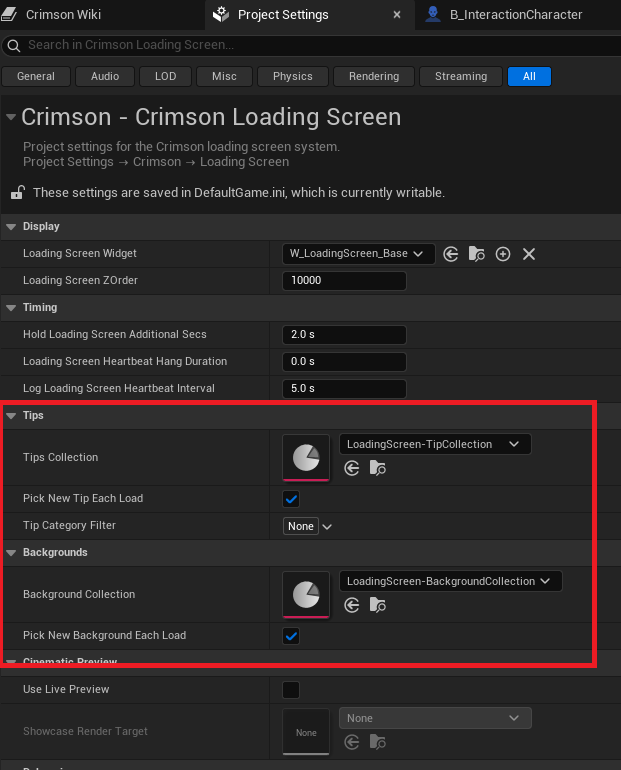The width and height of the screenshot is (621, 770).
Task: Click the search magnifier icon
Action: (14, 46)
